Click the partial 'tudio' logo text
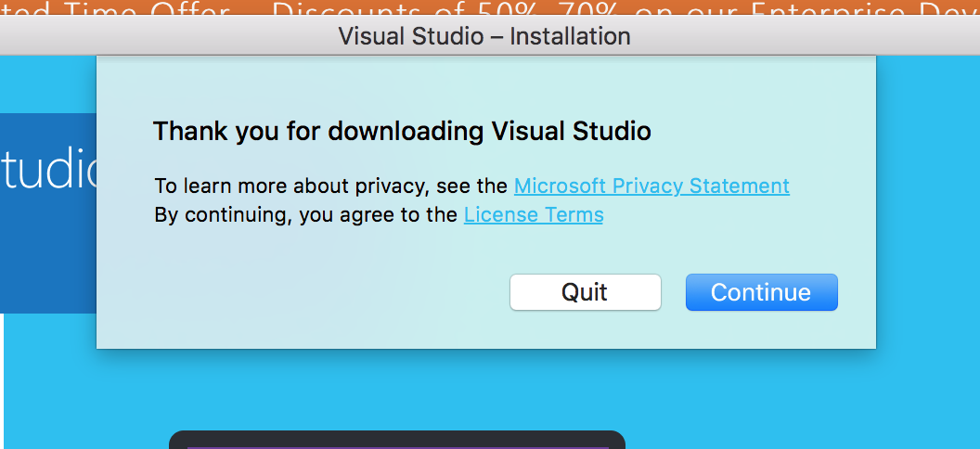 tap(48, 170)
